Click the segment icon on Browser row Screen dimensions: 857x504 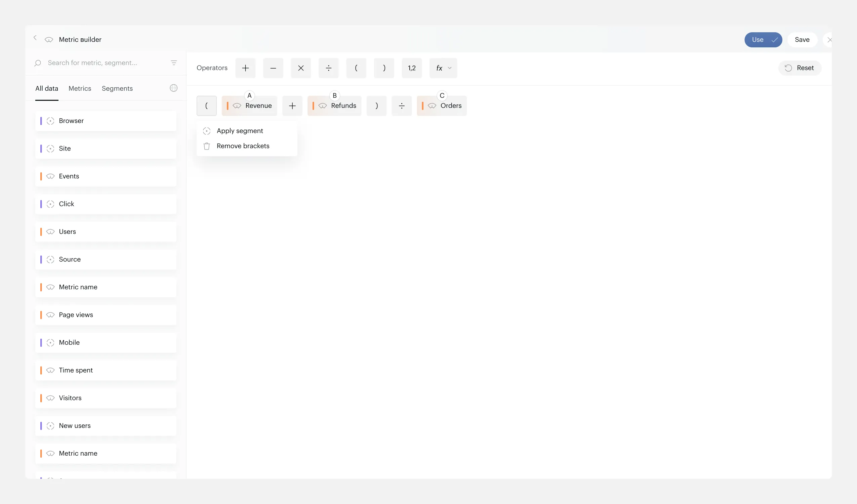point(50,121)
